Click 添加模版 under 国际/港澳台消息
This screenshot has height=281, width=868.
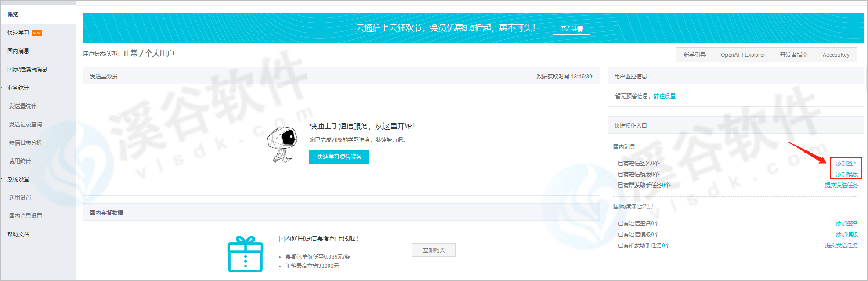(x=846, y=234)
